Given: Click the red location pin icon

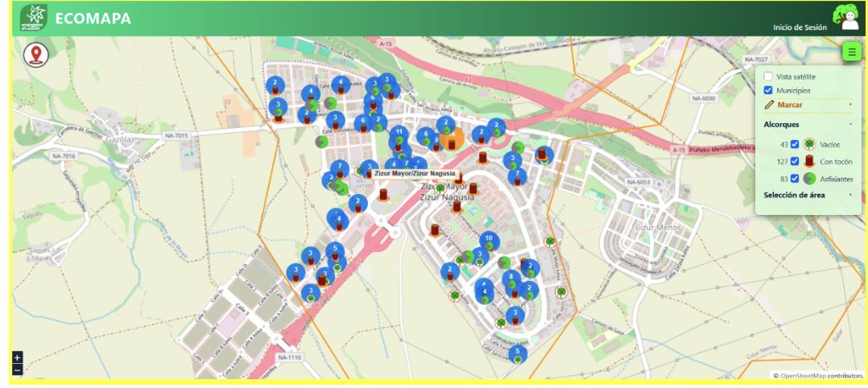Looking at the screenshot, I should (x=36, y=55).
